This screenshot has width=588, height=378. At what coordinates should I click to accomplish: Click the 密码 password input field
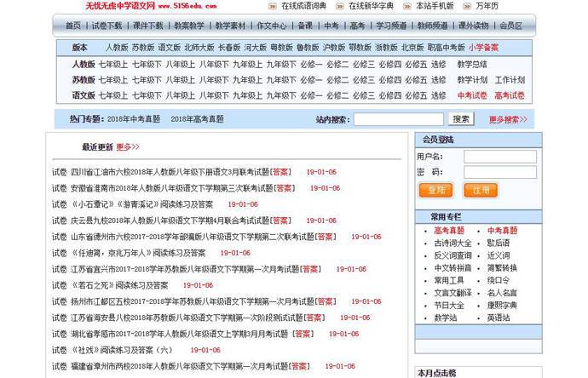coord(488,172)
